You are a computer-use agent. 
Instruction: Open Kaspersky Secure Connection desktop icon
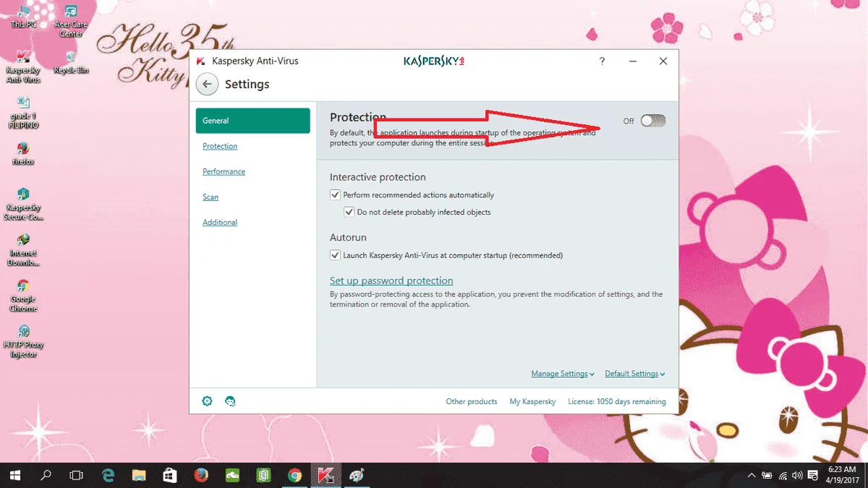tap(23, 204)
